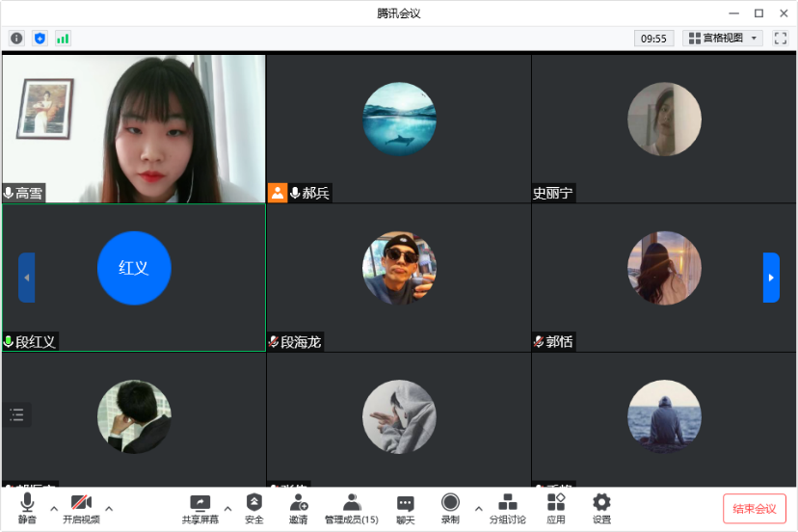Click the avatar of man in suit
The width and height of the screenshot is (798, 532).
134,417
